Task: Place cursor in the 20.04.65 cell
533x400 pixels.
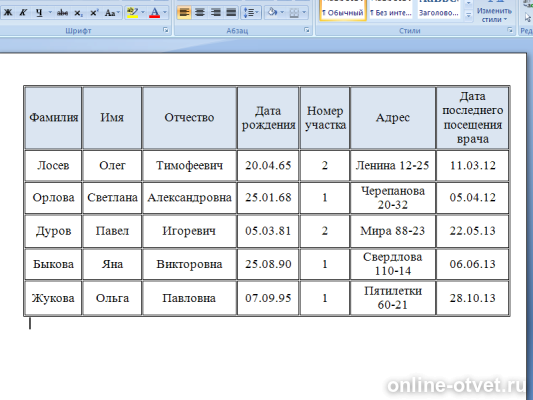Action: click(268, 166)
